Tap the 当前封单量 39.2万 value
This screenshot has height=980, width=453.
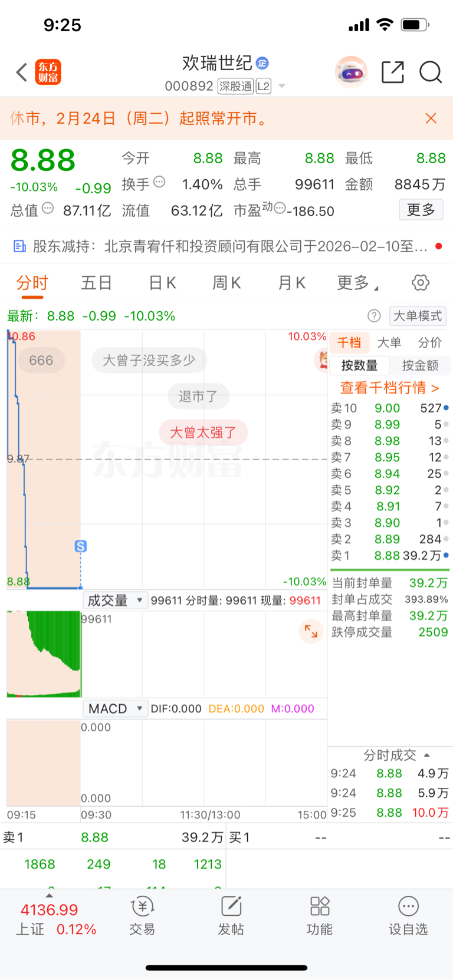[428, 583]
